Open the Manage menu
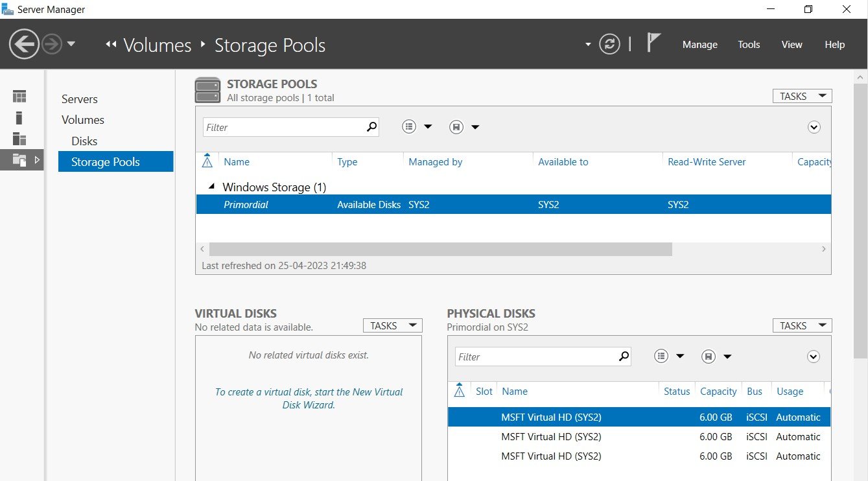 pos(700,45)
